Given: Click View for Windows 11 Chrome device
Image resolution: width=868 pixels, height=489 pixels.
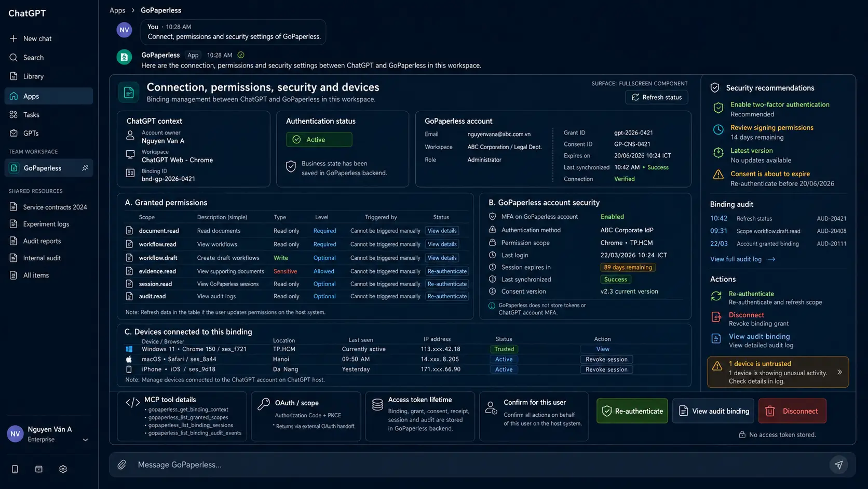Looking at the screenshot, I should pyautogui.click(x=603, y=349).
